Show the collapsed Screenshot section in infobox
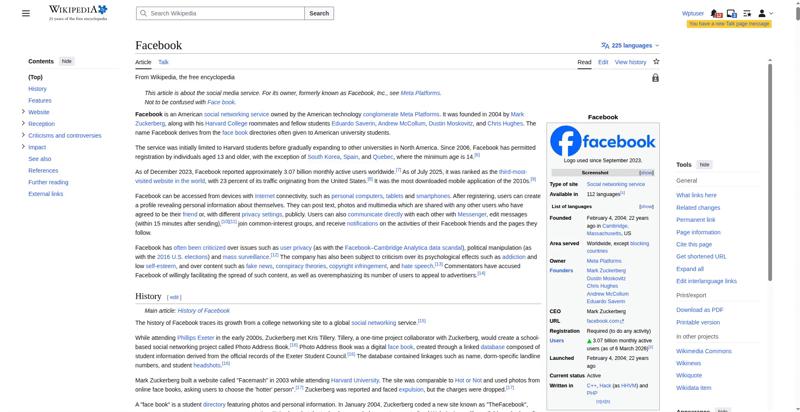The image size is (800, 412). click(646, 173)
